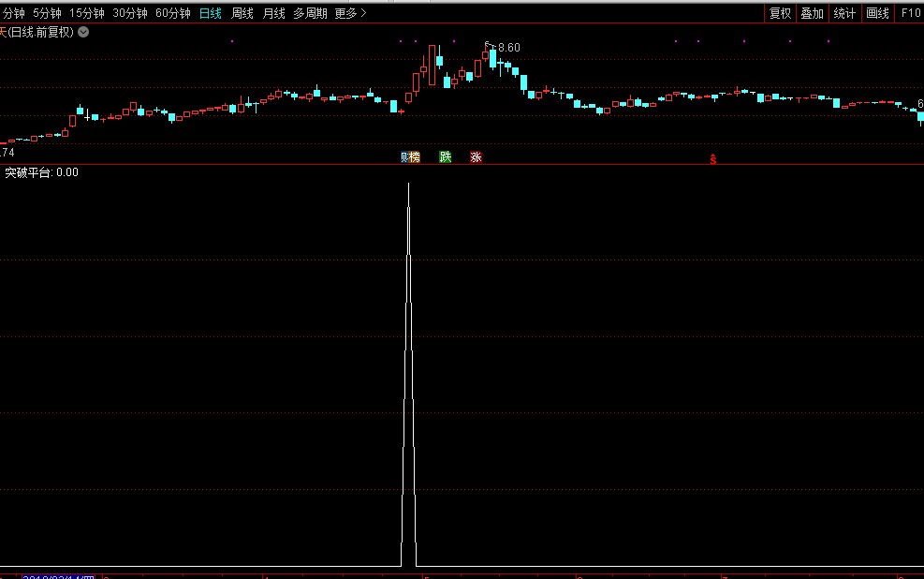Screen dimensions: 924x579
Task: Expand the 更多 periods menu
Action: (350, 13)
